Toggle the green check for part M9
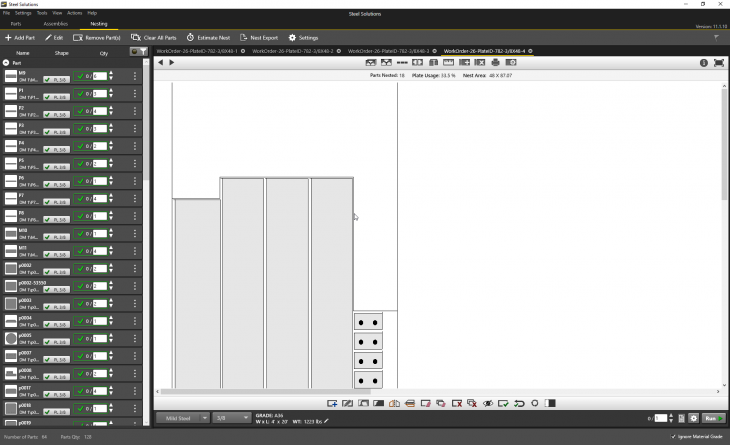This screenshot has width=730, height=445. coord(81,76)
